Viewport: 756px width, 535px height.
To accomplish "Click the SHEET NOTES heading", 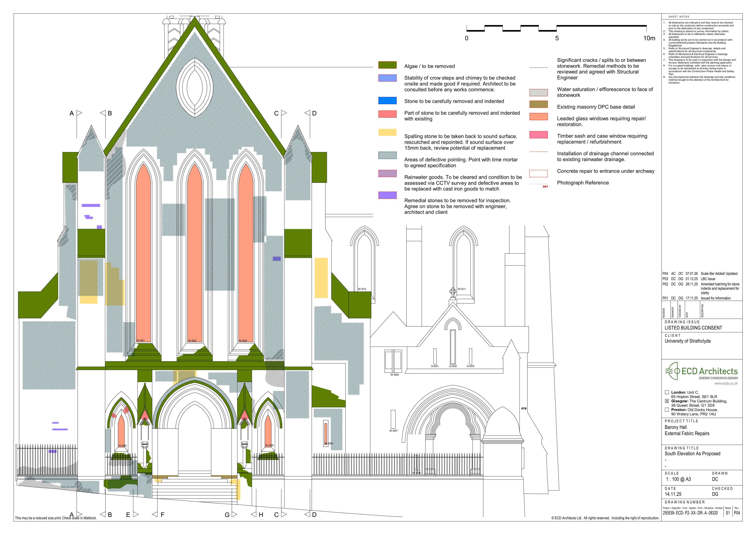I will pos(679,17).
